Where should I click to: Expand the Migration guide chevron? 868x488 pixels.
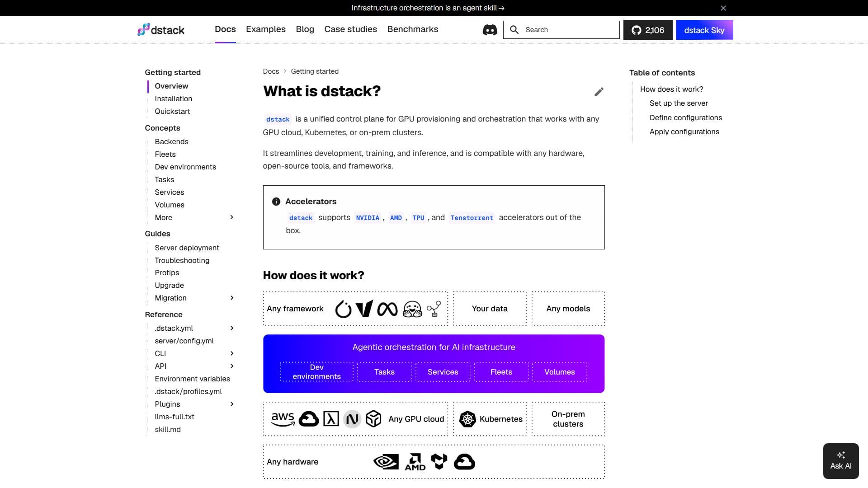coord(232,298)
